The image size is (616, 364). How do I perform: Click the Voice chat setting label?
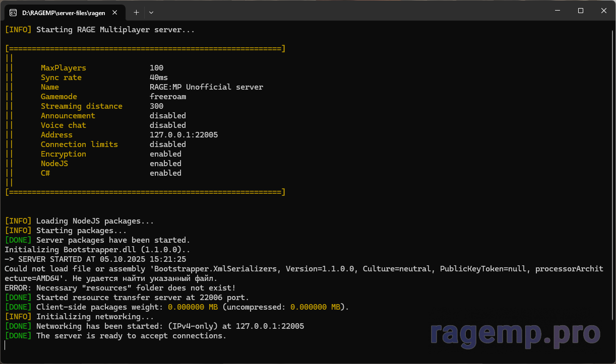coord(64,125)
